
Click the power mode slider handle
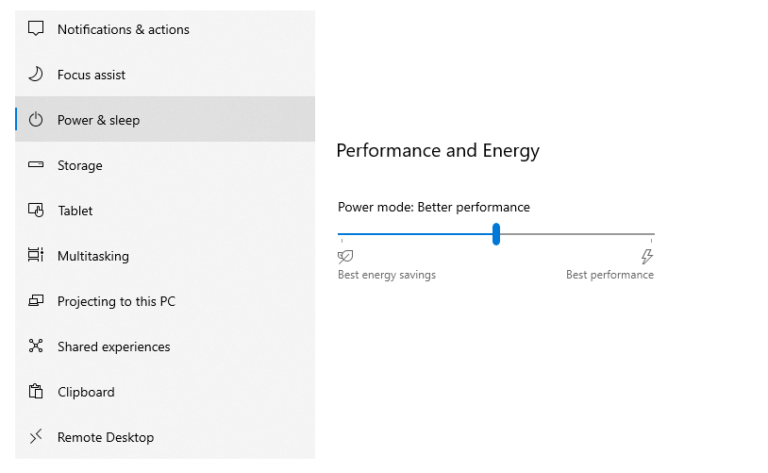496,234
